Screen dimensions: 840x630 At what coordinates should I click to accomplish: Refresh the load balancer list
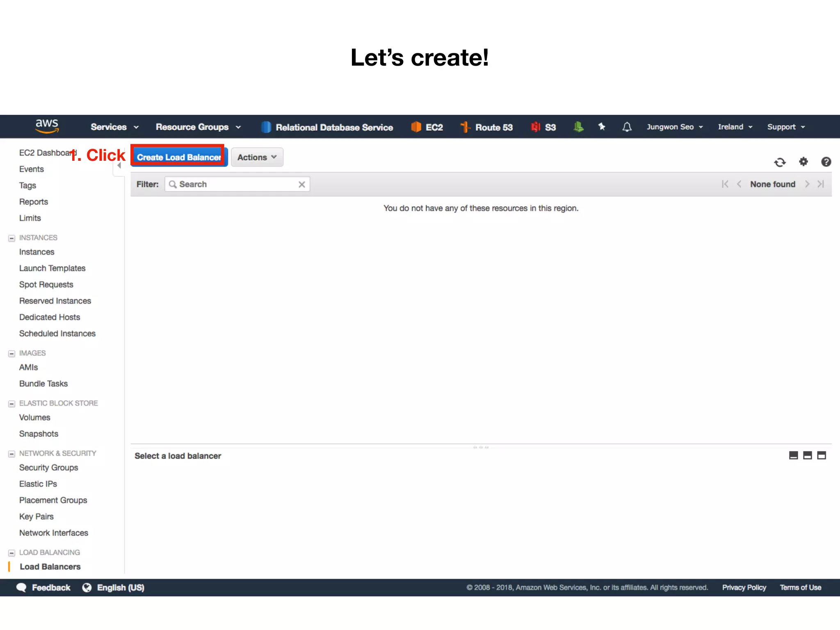point(780,162)
